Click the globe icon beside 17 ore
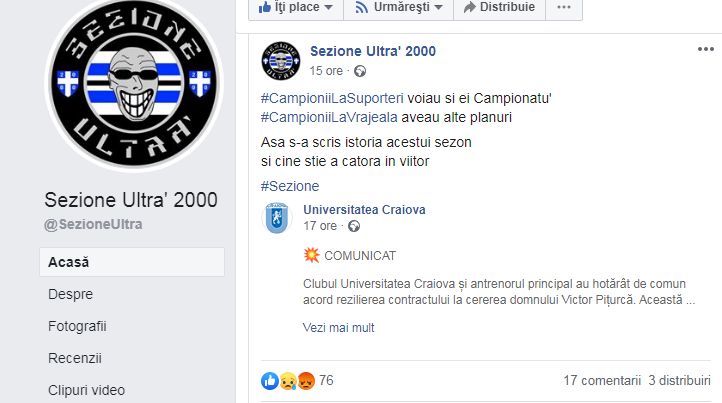The image size is (722, 403). pos(354,226)
